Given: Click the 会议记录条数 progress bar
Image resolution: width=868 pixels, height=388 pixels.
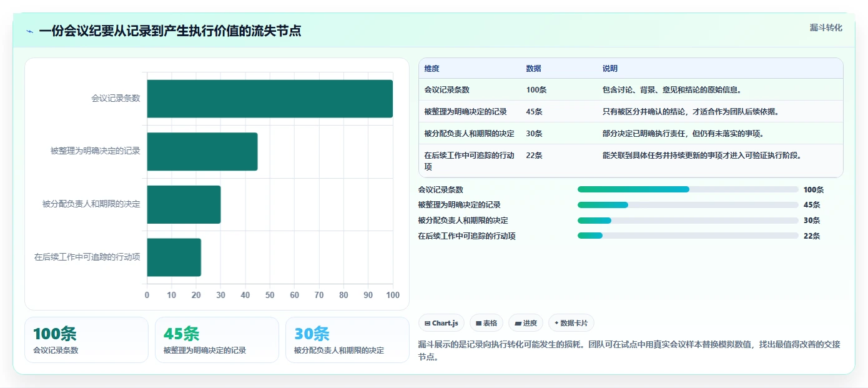Looking at the screenshot, I should pos(688,189).
